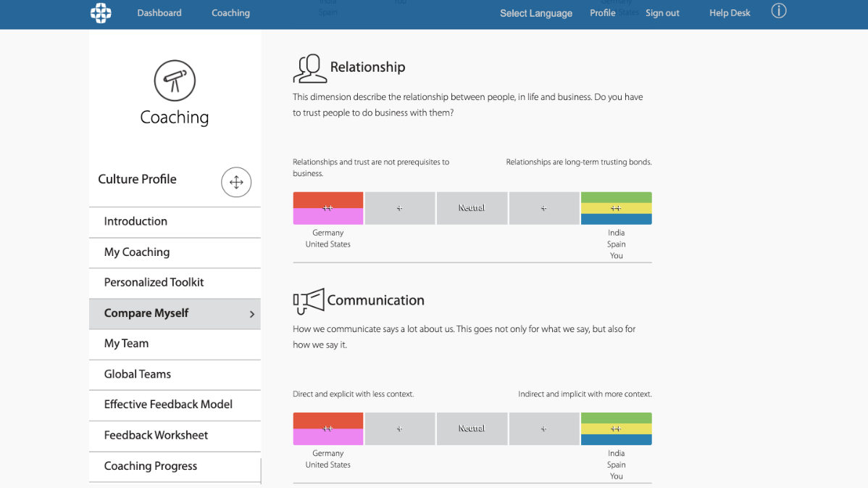Click the red Germany segment under Relationship
Image resolution: width=868 pixels, height=488 pixels.
click(328, 199)
